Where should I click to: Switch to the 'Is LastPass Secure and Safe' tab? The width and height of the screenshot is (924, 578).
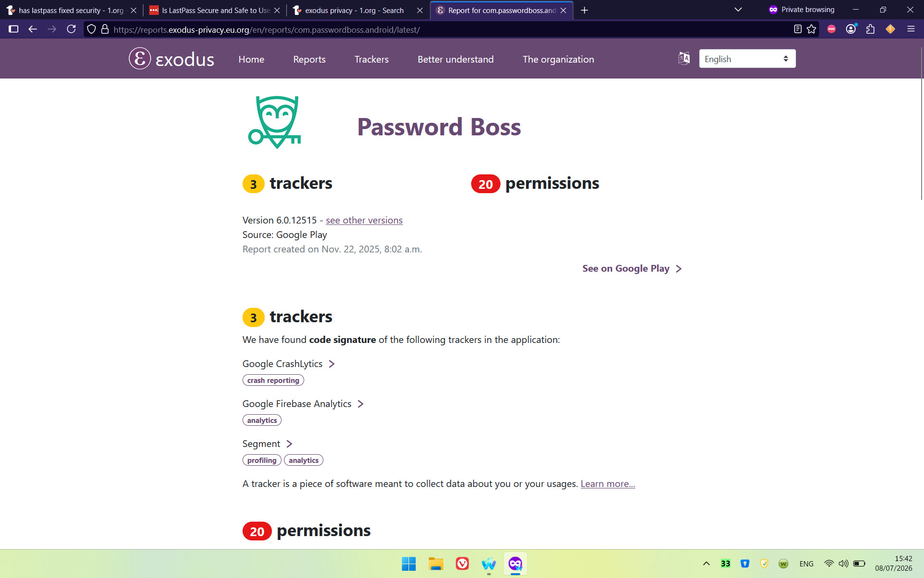coord(215,10)
